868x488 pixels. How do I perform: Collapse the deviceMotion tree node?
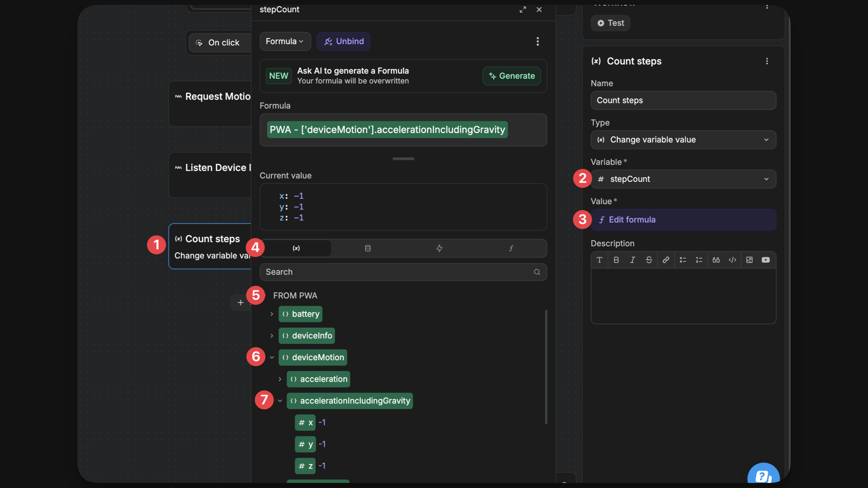[272, 357]
